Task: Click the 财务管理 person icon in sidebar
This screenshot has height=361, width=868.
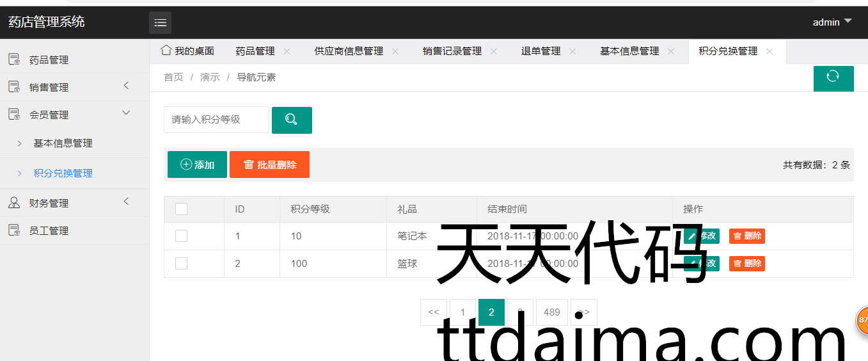Action: [14, 203]
